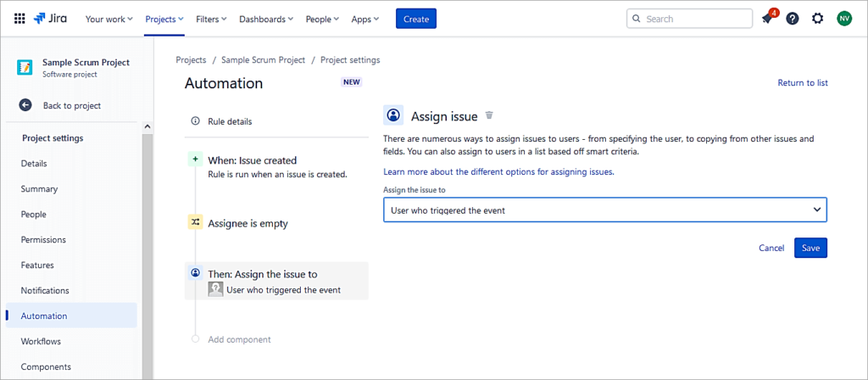Click the Back to project arrow icon
The height and width of the screenshot is (380, 868).
tap(25, 105)
